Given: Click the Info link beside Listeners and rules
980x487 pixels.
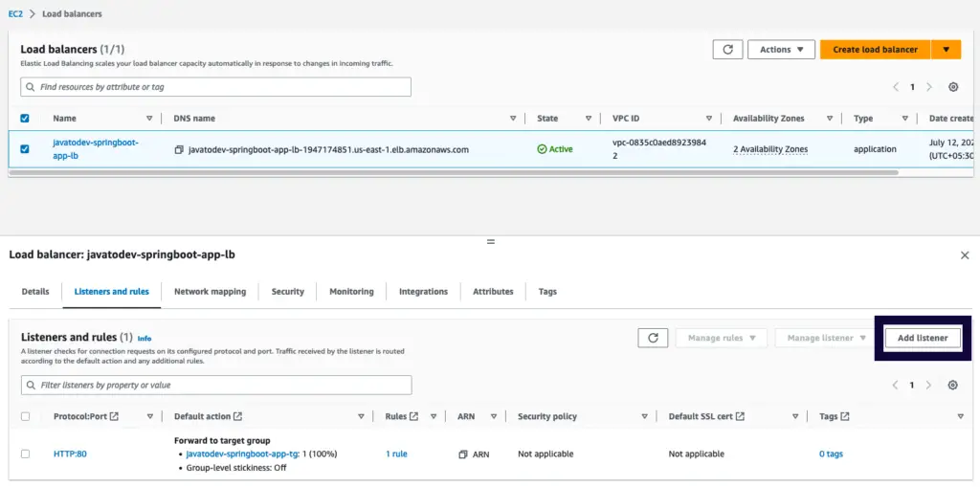Looking at the screenshot, I should 145,338.
